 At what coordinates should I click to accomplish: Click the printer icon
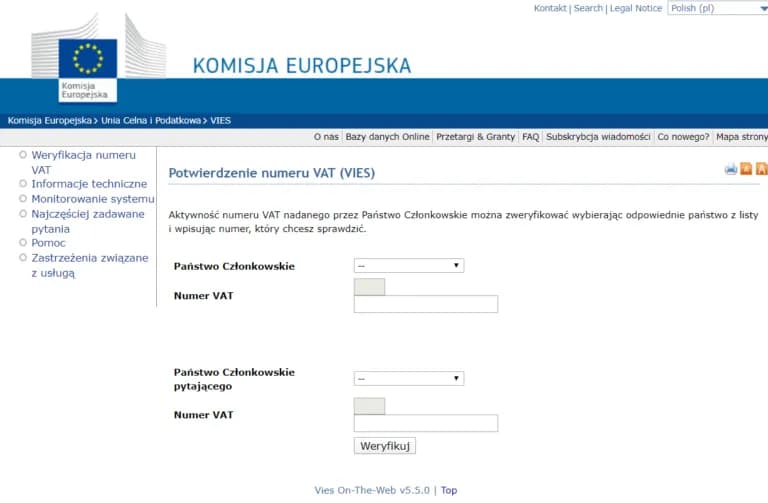[731, 169]
